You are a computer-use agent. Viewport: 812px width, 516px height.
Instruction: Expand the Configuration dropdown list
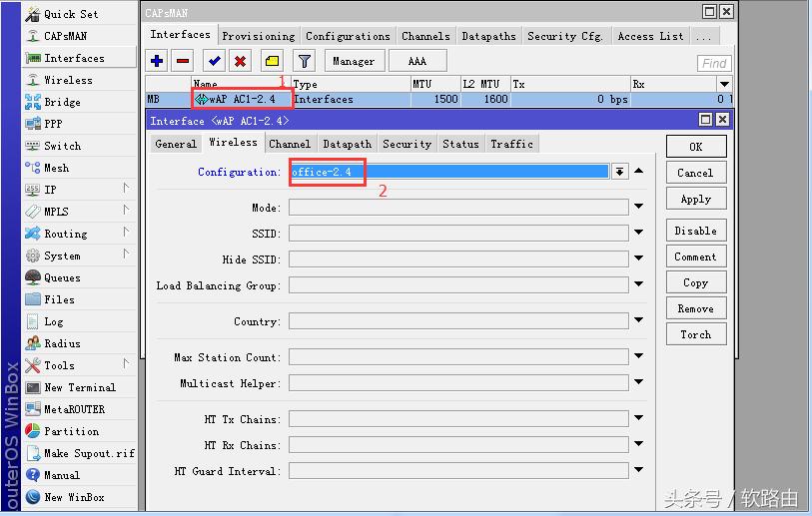[619, 172]
